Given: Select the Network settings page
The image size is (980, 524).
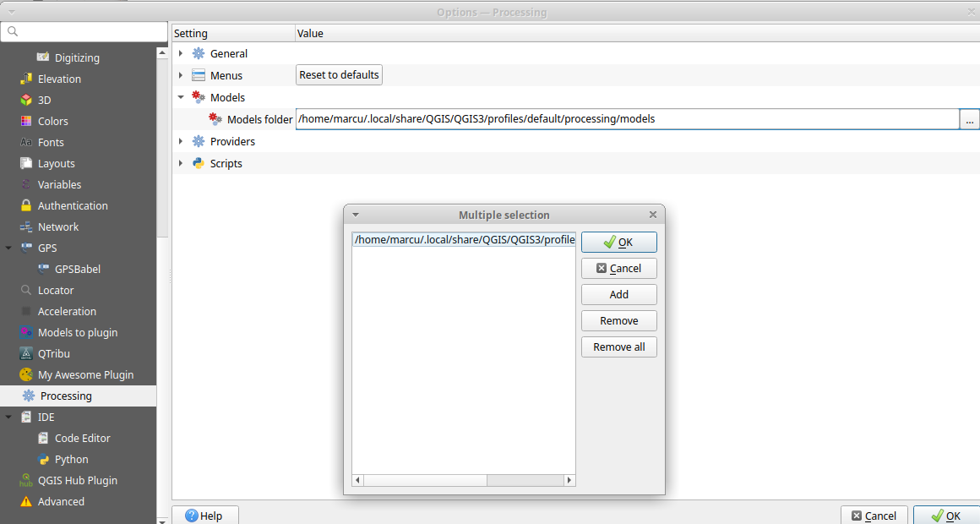Looking at the screenshot, I should [57, 227].
